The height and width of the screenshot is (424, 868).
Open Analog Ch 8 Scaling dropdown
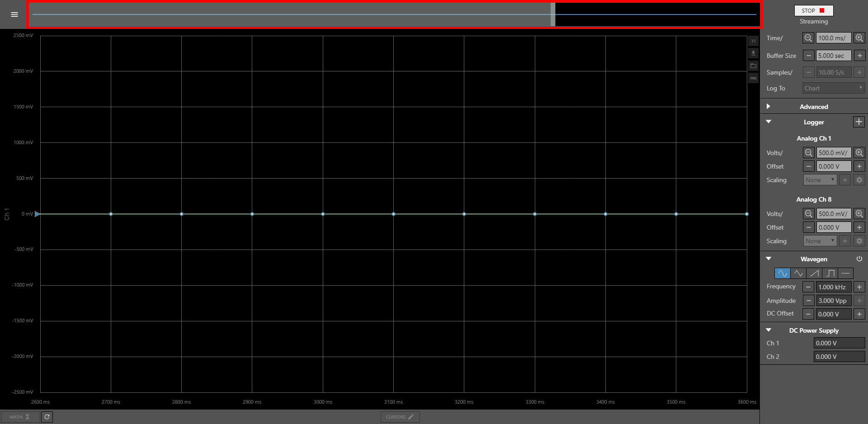[x=820, y=241]
